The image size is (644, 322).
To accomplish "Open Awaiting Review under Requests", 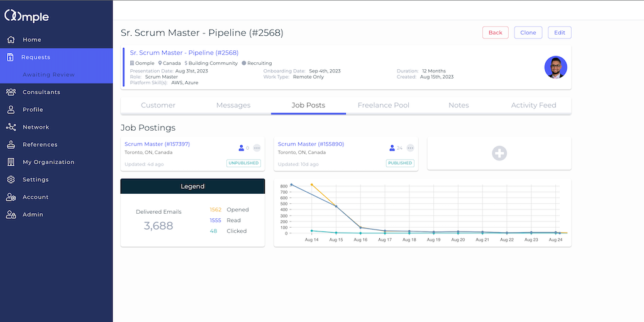I will [x=49, y=75].
